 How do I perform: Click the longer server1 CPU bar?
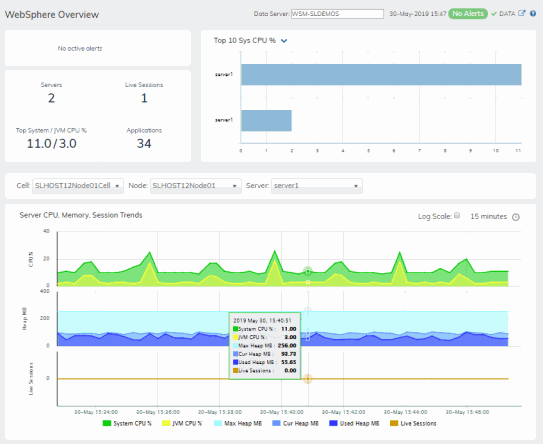pos(381,74)
